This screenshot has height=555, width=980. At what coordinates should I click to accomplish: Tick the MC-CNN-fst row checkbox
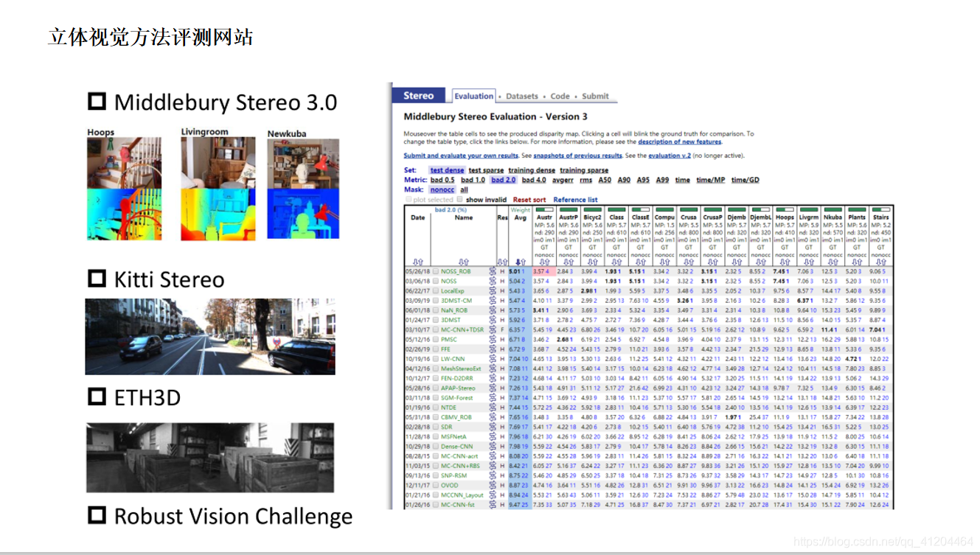click(x=436, y=504)
